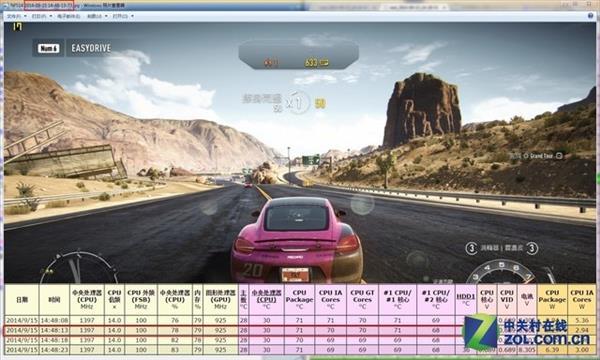This screenshot has height=360, width=600.
Task: Expand the 文件 menu dropdown arrow
Action: pos(25,16)
